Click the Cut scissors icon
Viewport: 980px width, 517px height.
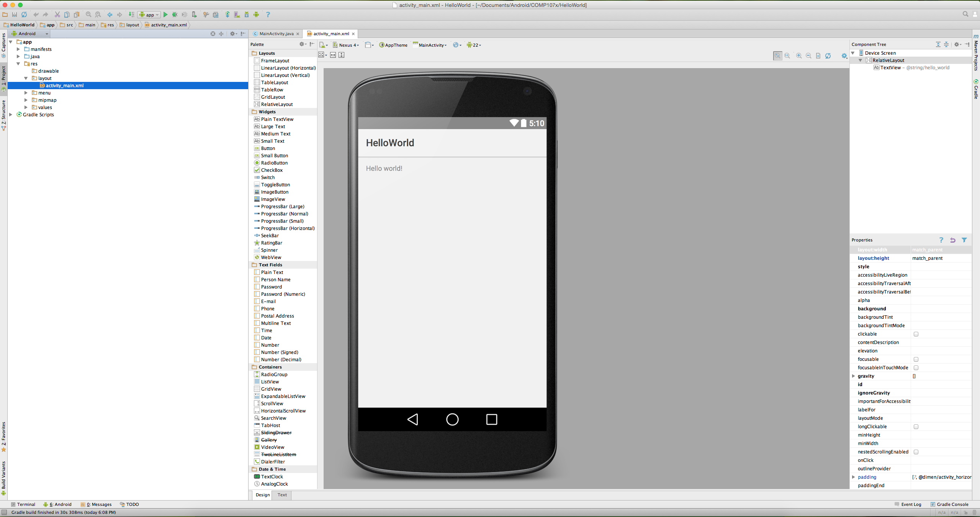tap(57, 15)
